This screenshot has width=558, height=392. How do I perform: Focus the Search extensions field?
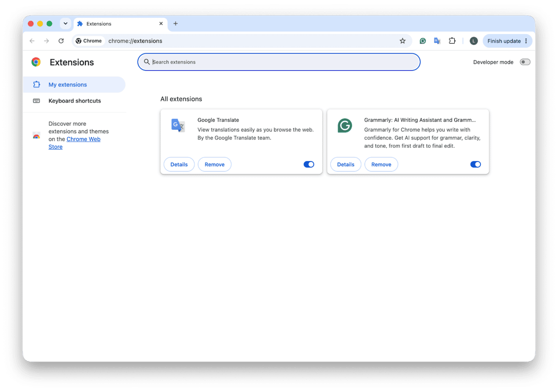click(279, 62)
